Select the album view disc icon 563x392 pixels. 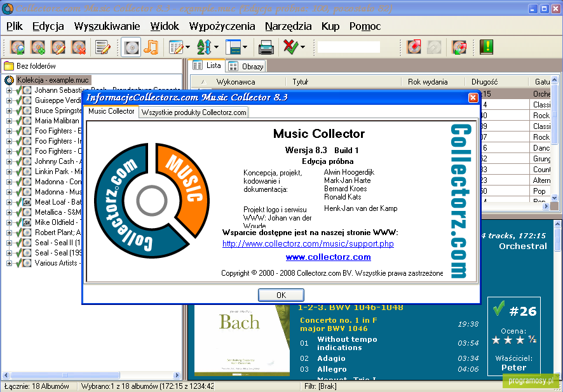pyautogui.click(x=131, y=47)
